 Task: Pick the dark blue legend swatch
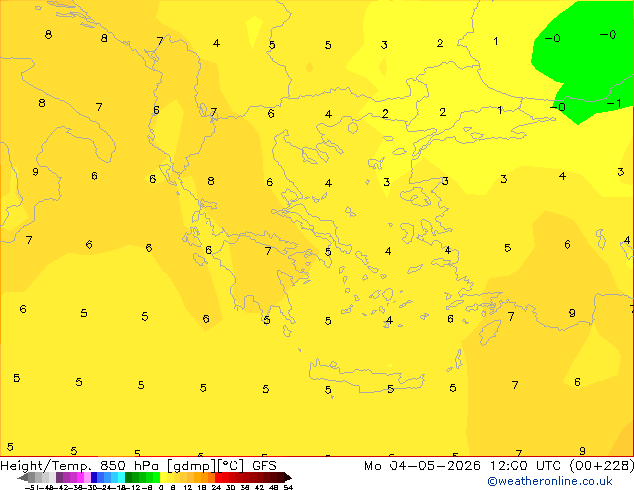pyautogui.click(x=94, y=477)
